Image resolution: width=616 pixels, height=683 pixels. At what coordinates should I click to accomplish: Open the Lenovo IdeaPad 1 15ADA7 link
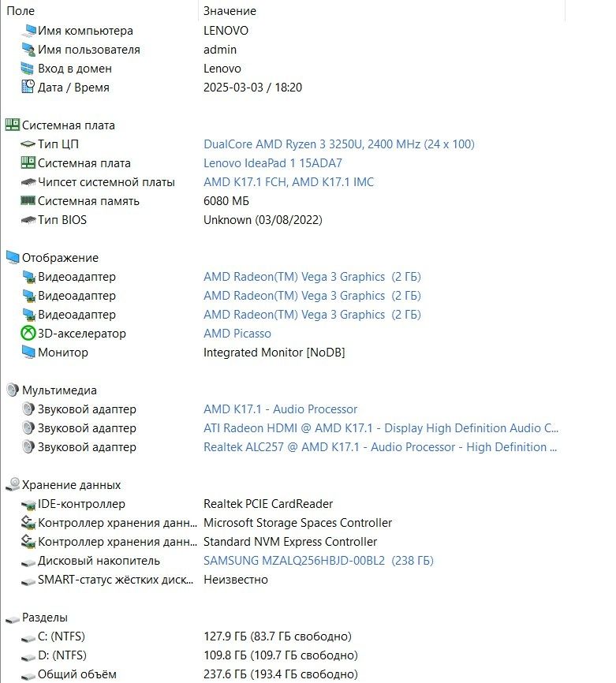[273, 163]
